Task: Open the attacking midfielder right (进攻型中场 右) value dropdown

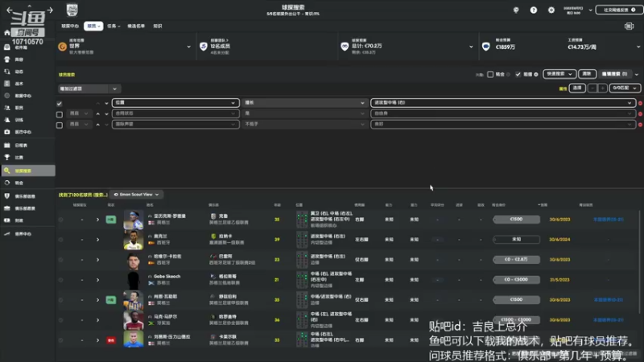Action: pyautogui.click(x=503, y=103)
